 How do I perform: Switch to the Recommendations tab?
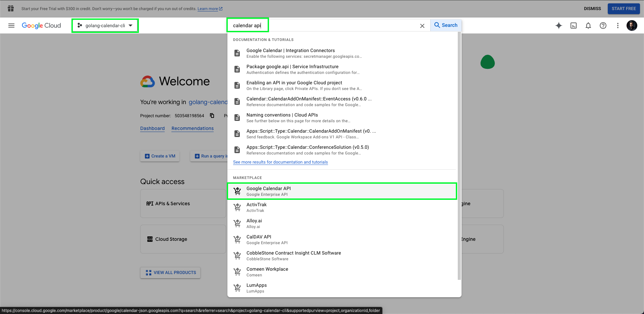193,129
